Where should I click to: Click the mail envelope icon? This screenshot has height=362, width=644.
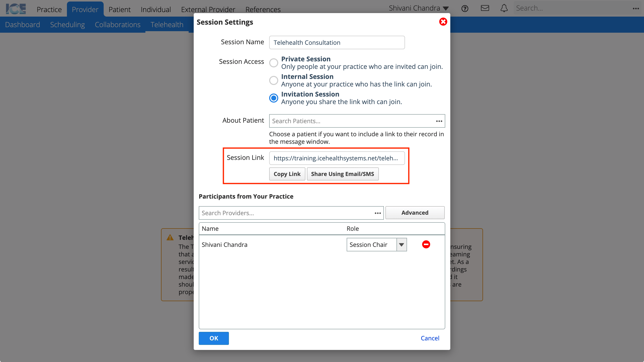(x=485, y=8)
